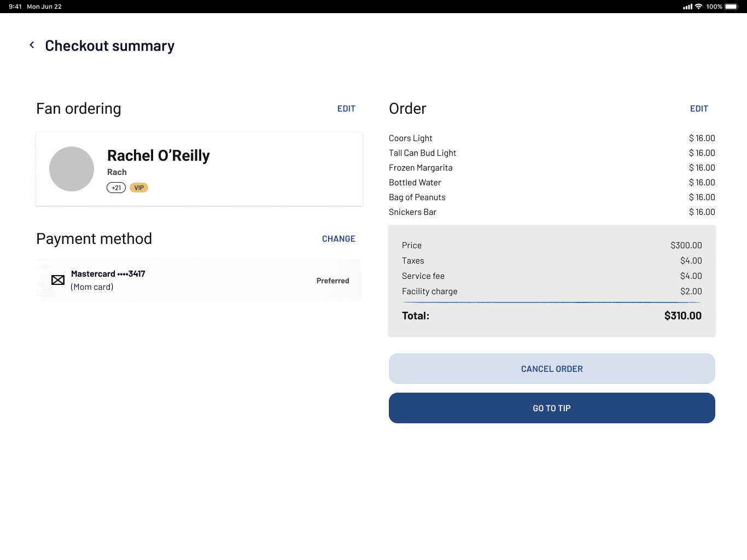
Task: Tap the Wi-Fi icon in status bar
Action: (698, 7)
